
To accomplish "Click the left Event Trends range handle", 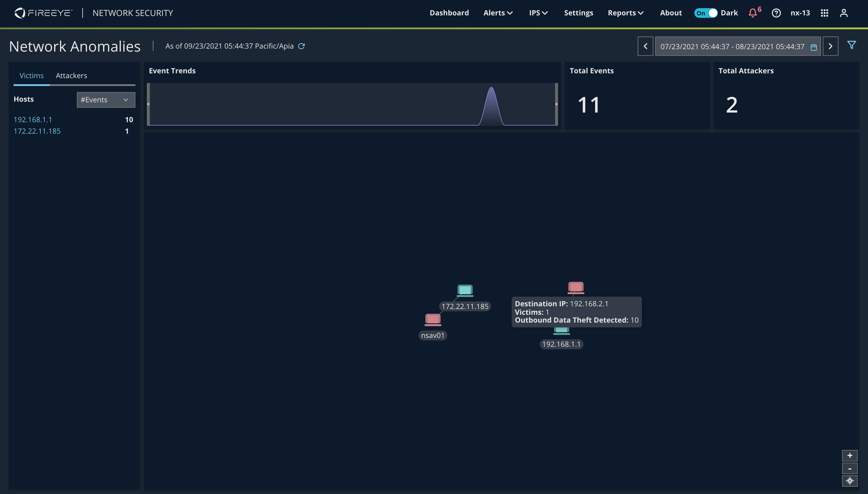I will tap(148, 104).
